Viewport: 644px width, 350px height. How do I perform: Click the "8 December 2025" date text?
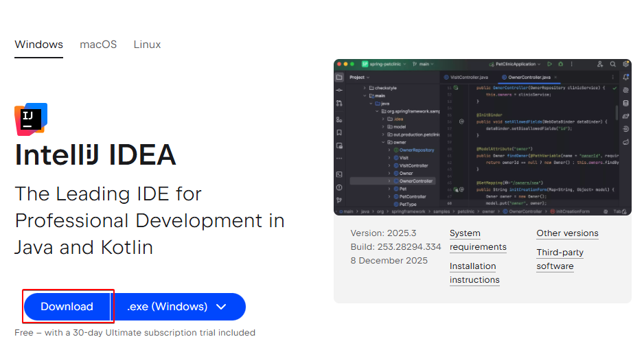[x=389, y=261]
